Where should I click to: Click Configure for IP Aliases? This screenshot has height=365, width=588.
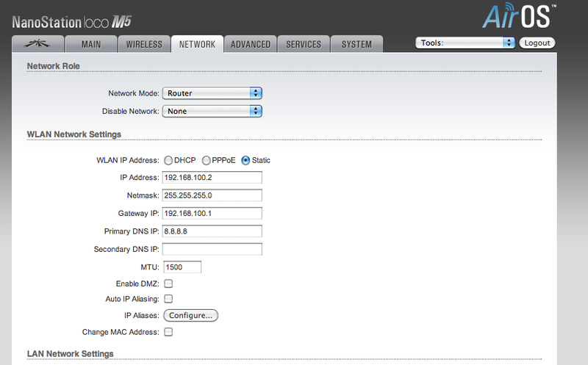click(190, 316)
